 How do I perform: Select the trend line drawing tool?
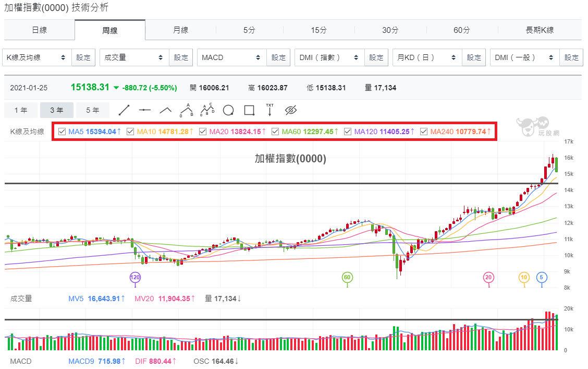(124, 110)
